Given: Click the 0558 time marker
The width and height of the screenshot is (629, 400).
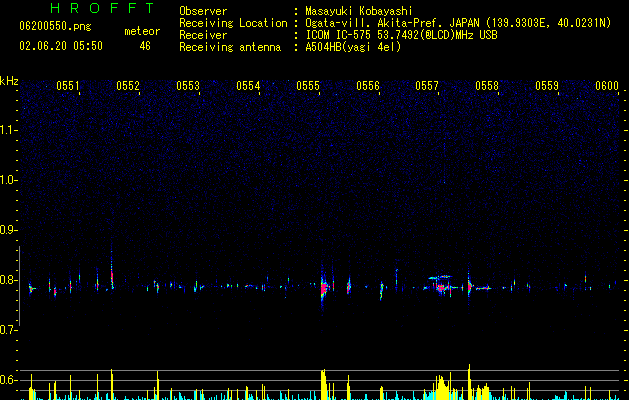Looking at the screenshot, I should [x=487, y=86].
